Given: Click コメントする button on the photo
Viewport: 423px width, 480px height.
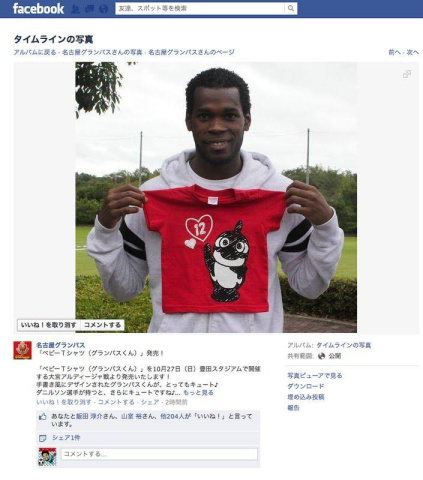Looking at the screenshot, I should 102,325.
